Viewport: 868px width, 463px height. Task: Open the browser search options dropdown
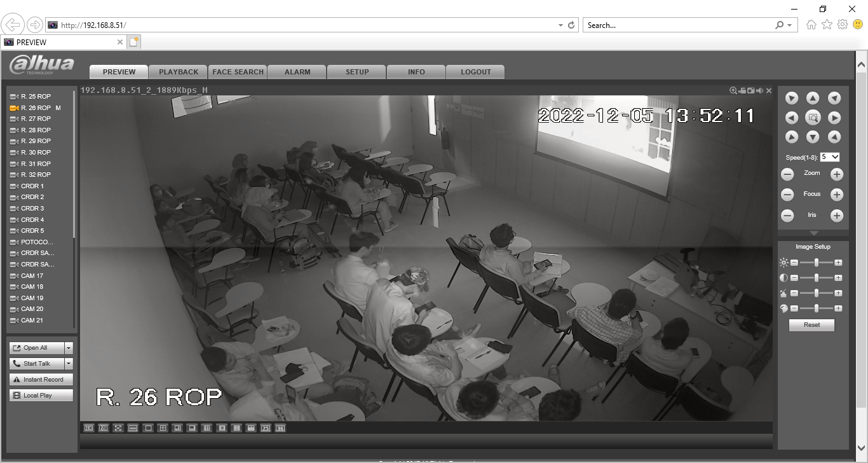tap(790, 25)
